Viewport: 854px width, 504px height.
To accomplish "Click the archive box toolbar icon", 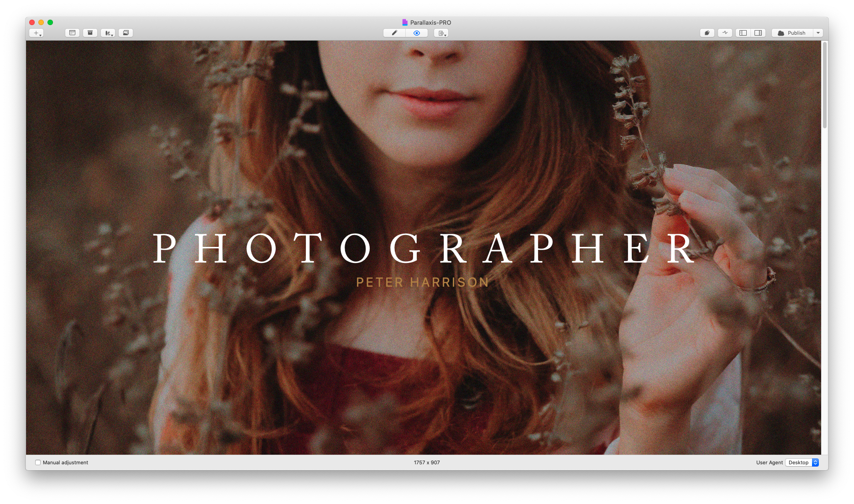I will (90, 33).
